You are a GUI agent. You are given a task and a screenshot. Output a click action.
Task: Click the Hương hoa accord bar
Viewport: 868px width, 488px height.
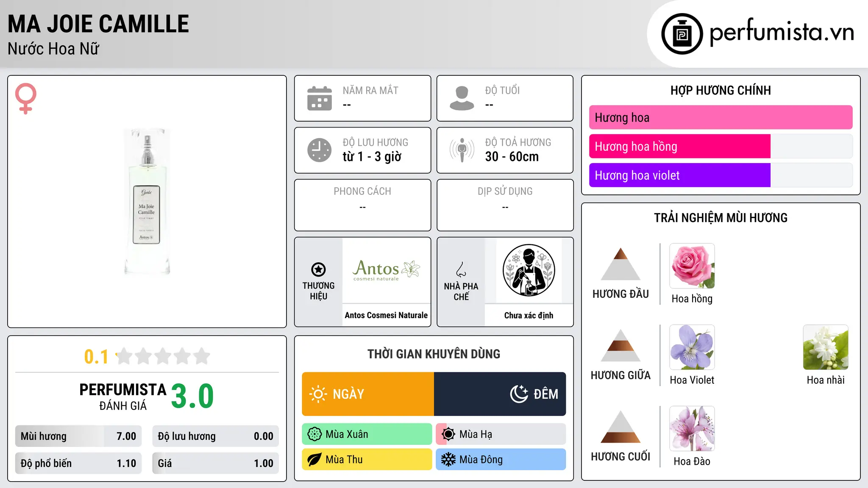(721, 117)
